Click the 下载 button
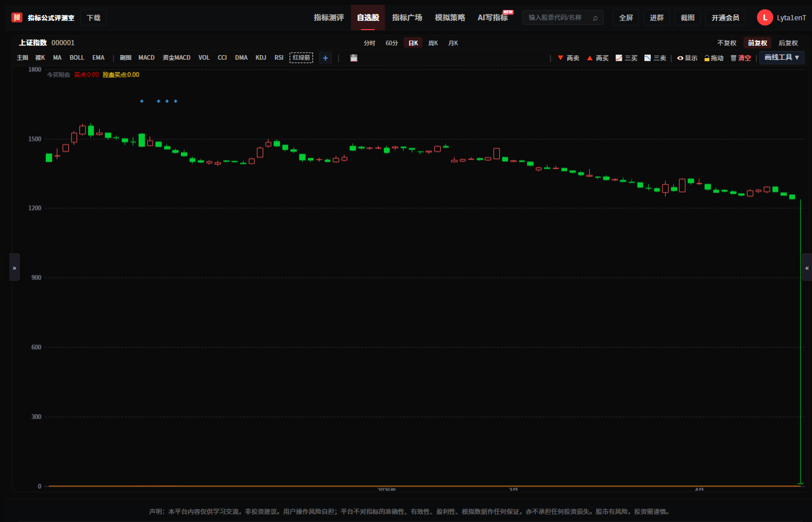 click(x=93, y=18)
